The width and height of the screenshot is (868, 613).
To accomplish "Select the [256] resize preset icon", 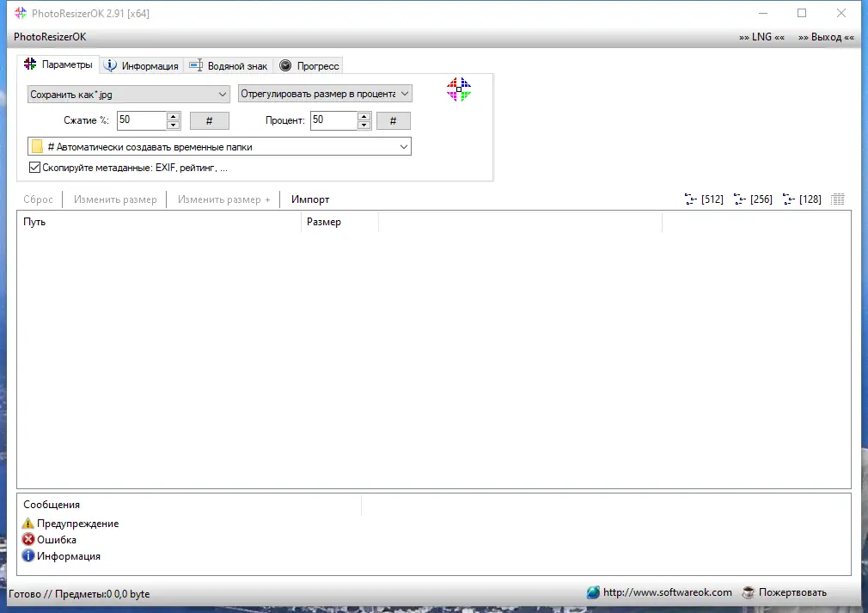I will coord(751,199).
